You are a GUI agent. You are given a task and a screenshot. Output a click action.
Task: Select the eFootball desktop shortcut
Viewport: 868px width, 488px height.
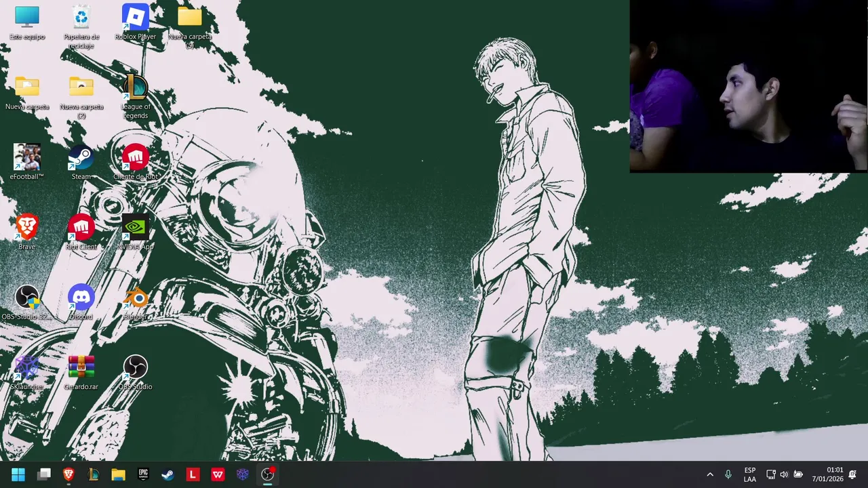(x=27, y=163)
